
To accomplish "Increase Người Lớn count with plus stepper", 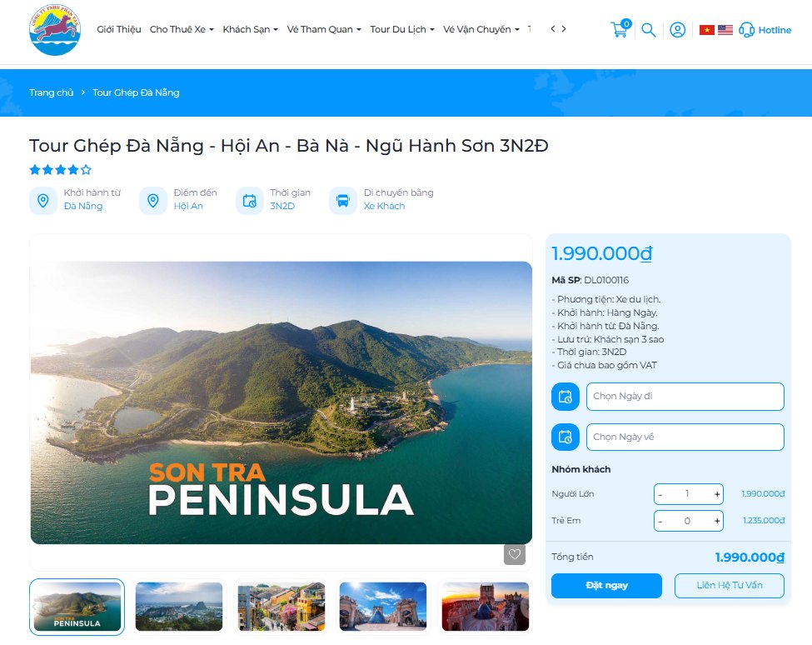I will point(719,493).
